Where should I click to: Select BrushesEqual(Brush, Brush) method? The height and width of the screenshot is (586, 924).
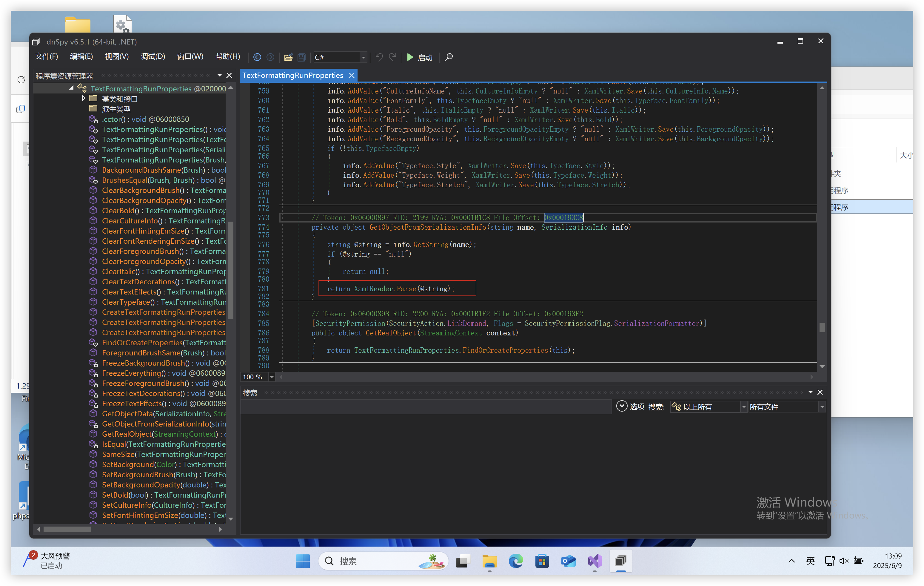click(x=164, y=180)
